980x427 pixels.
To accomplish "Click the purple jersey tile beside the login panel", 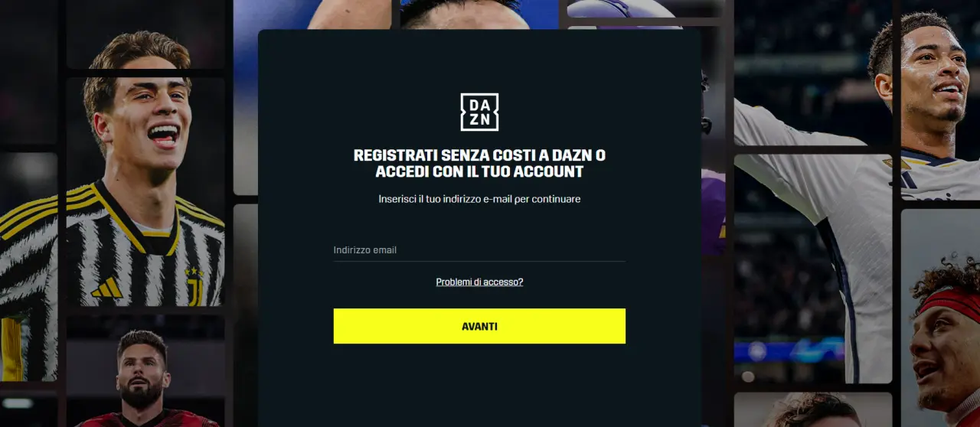I will pos(714,212).
